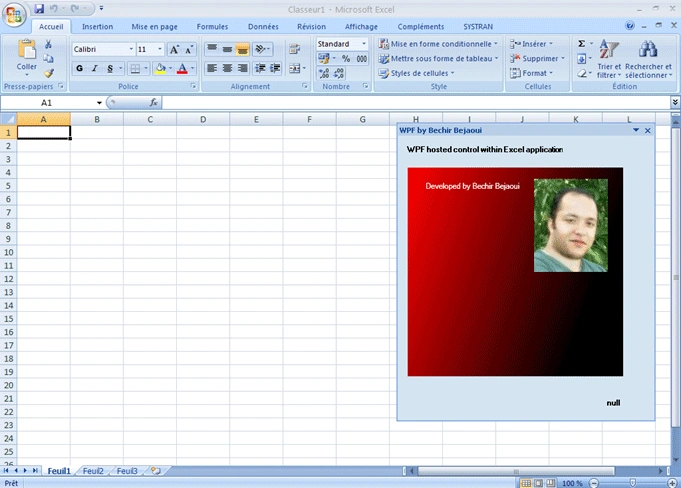Apply percent style
Screen dimensions: 681x488
(346, 58)
